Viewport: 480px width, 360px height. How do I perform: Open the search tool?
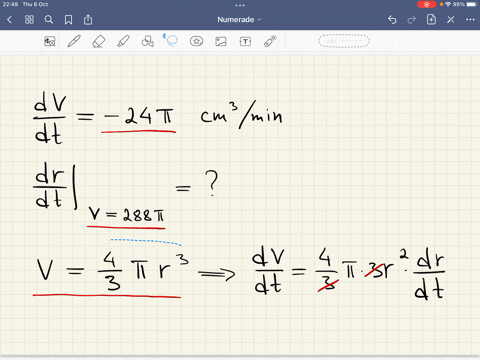coord(49,20)
